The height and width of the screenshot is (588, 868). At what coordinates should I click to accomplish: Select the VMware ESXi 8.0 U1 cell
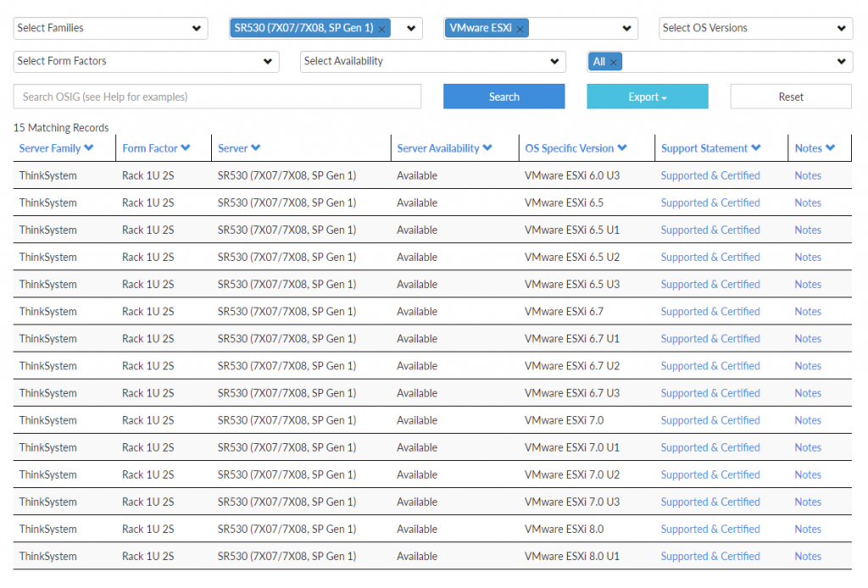coord(572,557)
